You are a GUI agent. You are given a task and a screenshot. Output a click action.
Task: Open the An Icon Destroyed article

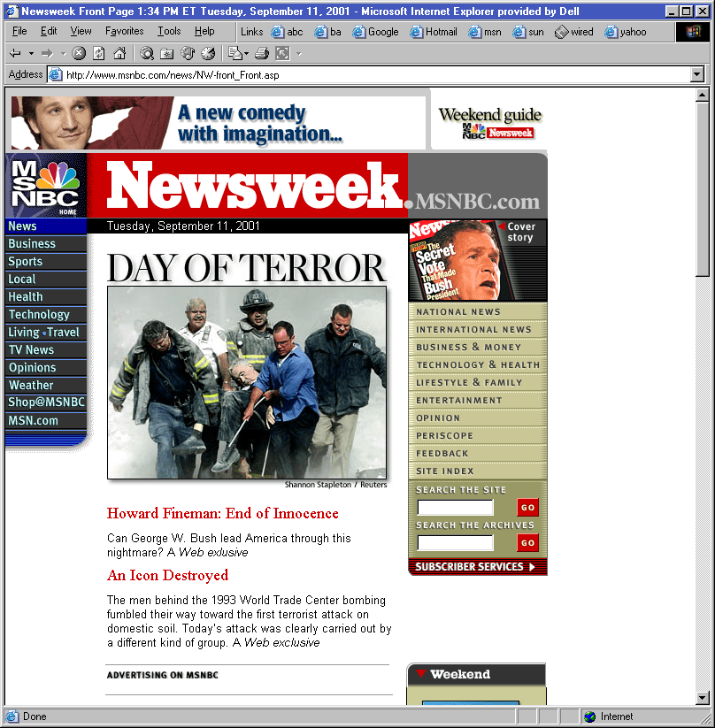(x=168, y=575)
